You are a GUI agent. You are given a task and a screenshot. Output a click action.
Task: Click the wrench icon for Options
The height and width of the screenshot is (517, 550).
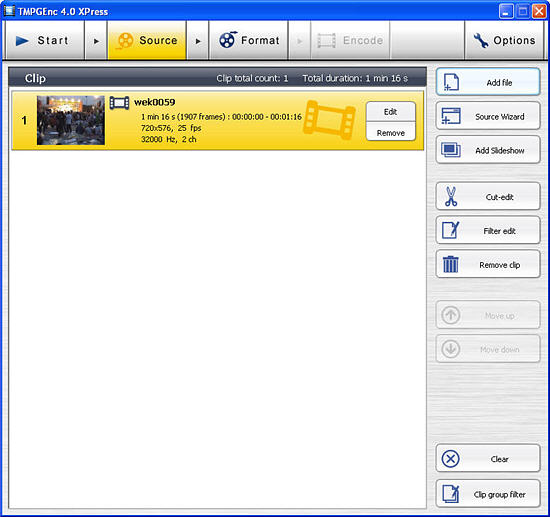(481, 40)
